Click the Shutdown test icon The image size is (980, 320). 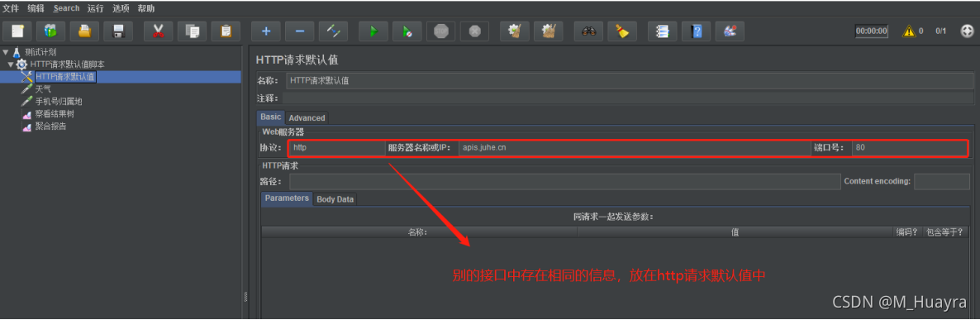point(475,31)
